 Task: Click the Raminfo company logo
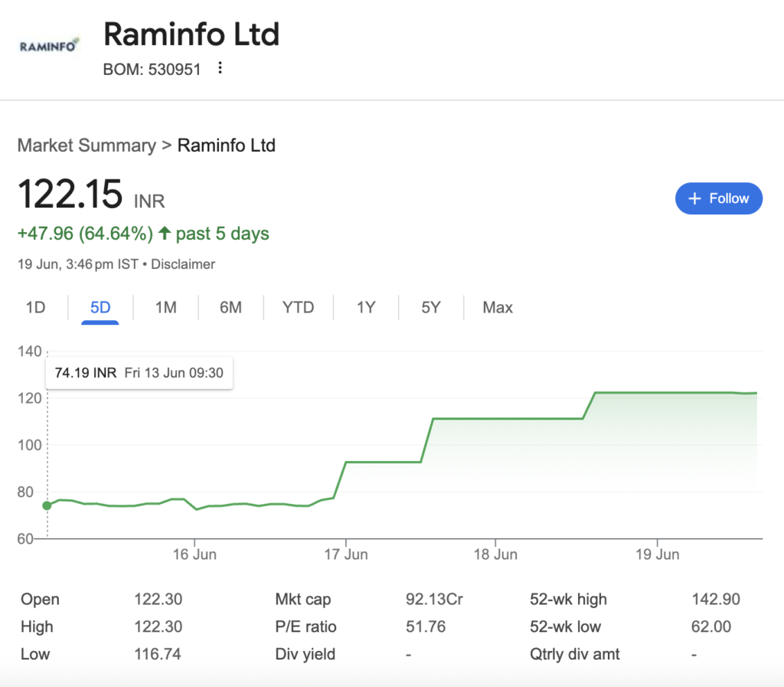[48, 46]
